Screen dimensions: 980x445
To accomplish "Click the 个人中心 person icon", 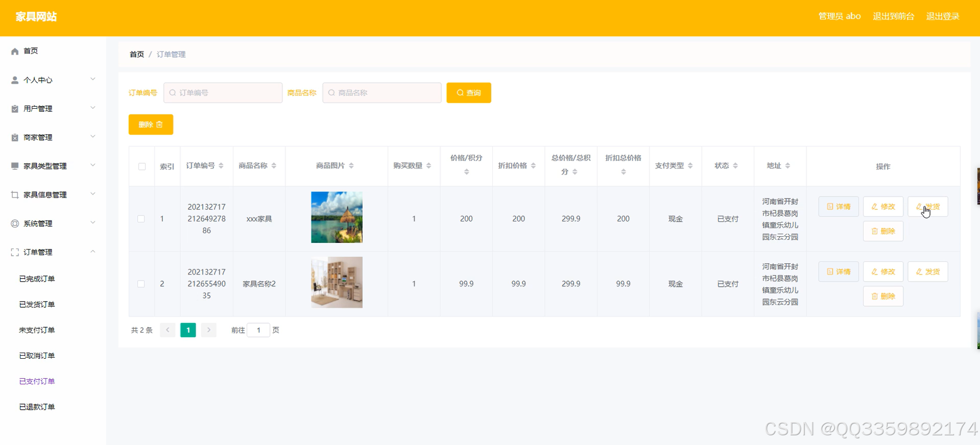I will [x=15, y=80].
